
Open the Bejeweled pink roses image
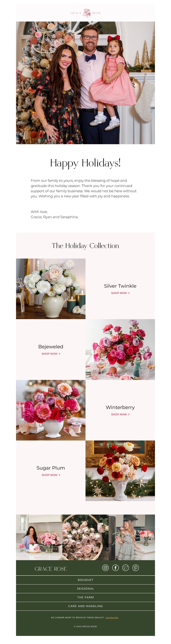pyautogui.click(x=120, y=349)
